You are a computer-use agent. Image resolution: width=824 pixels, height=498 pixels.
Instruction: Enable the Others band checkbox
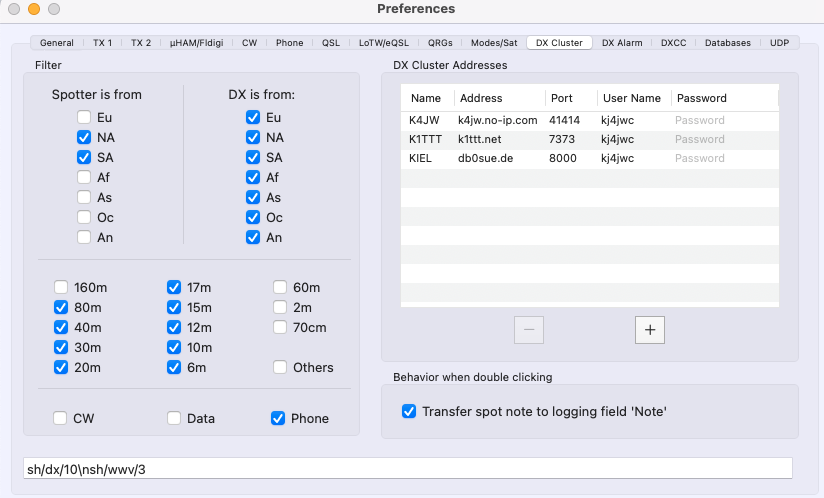[281, 368]
